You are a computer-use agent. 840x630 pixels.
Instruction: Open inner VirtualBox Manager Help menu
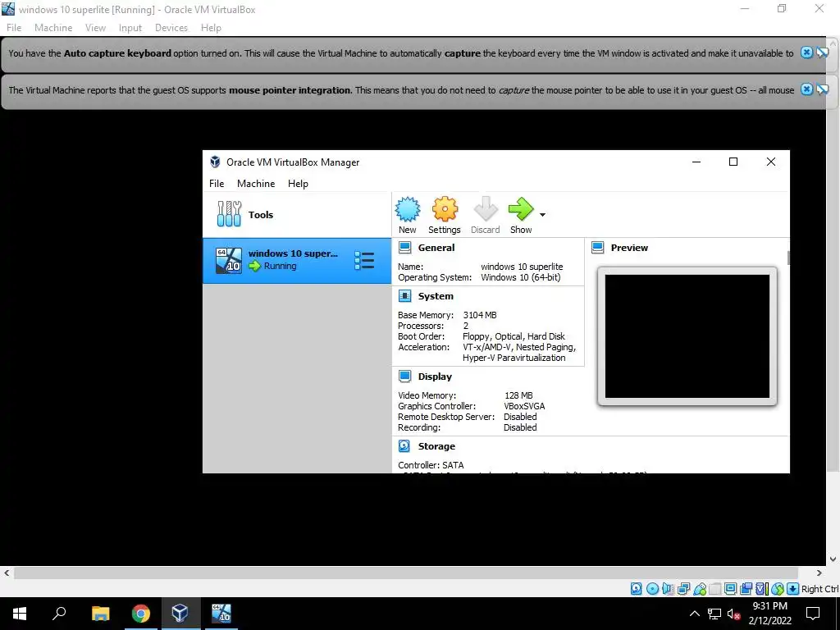tap(298, 183)
